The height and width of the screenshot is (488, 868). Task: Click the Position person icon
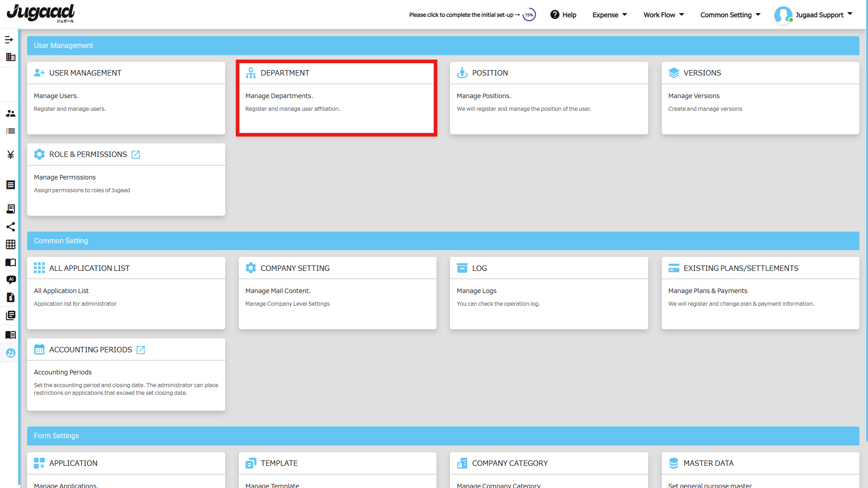(x=462, y=73)
